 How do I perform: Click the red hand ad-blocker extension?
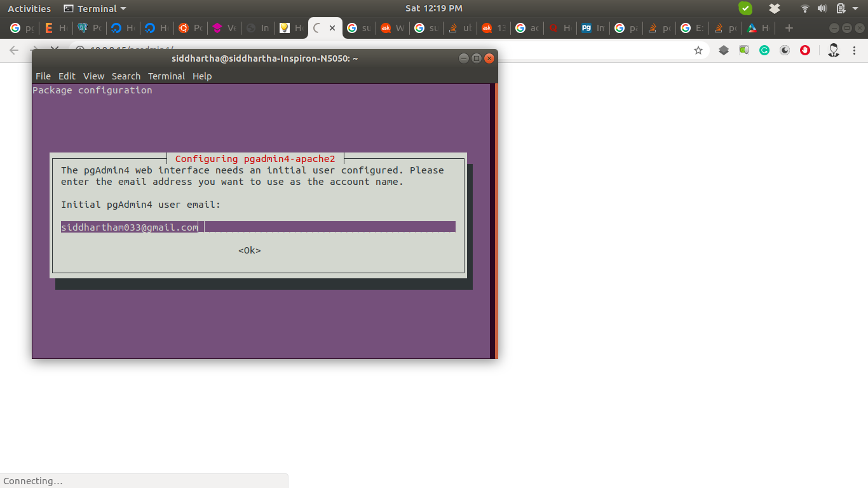pos(805,50)
